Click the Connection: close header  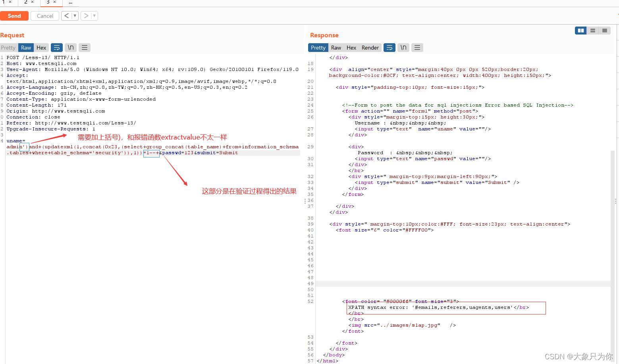(x=33, y=117)
